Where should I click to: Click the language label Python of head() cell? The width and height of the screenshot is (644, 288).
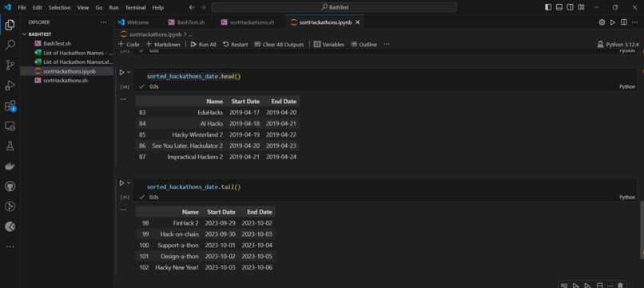(626, 87)
